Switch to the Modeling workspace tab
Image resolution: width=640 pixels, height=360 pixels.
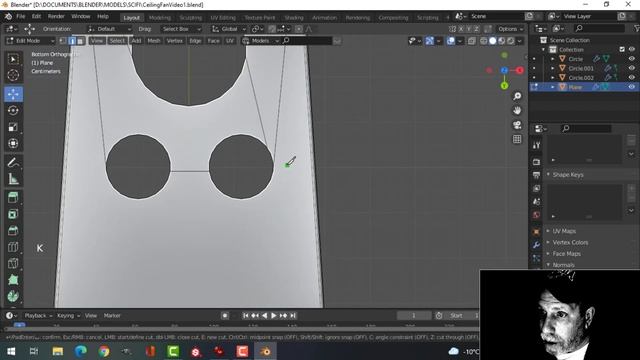tap(160, 18)
